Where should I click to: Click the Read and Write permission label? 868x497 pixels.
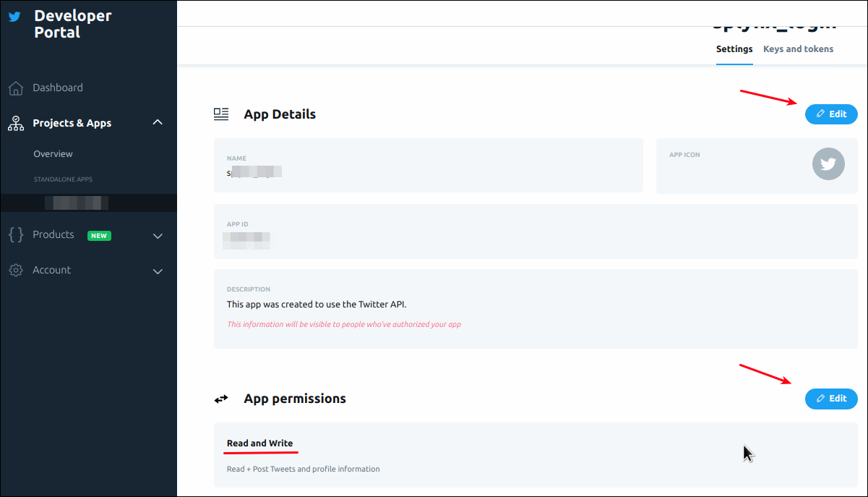(259, 443)
